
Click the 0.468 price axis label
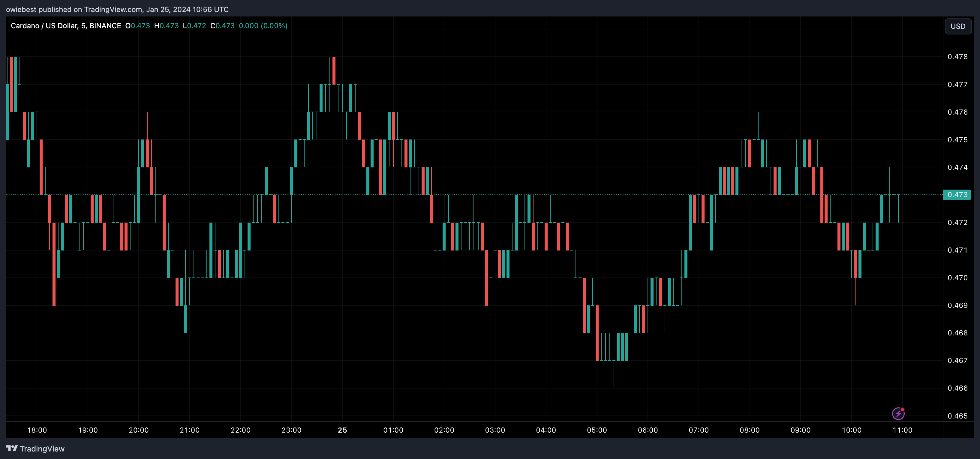pos(957,333)
